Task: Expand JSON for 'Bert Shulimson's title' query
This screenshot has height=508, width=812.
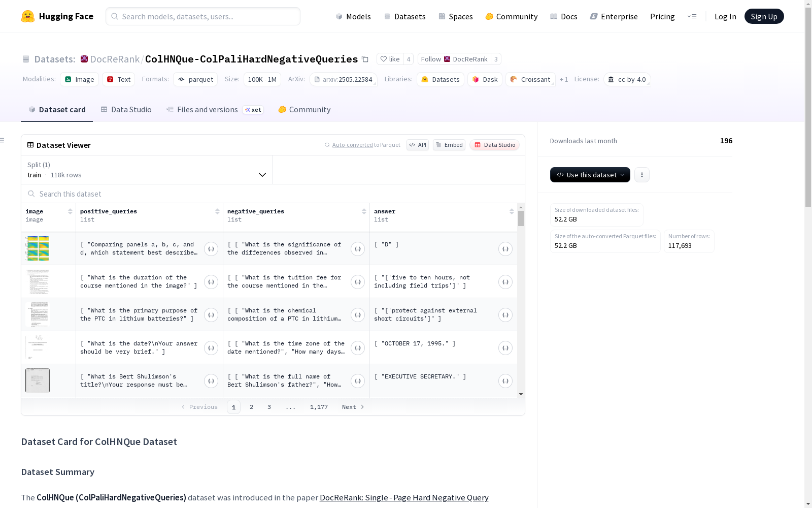Action: tap(211, 381)
